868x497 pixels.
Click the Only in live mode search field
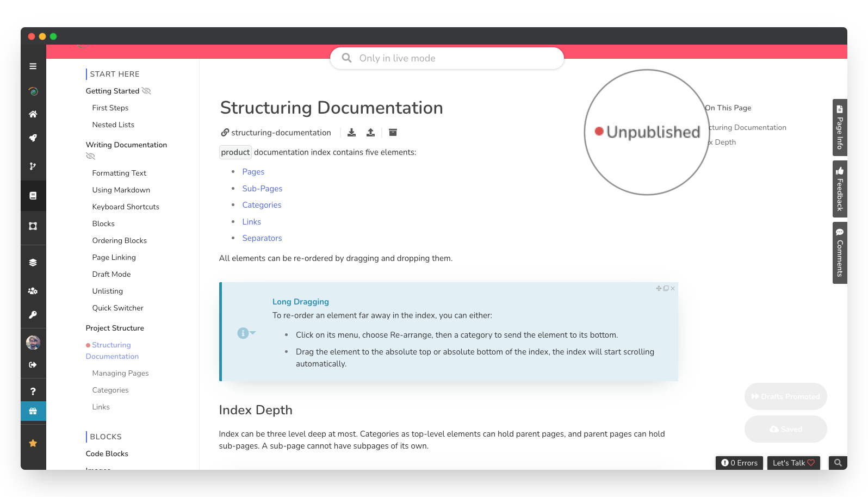click(x=447, y=58)
